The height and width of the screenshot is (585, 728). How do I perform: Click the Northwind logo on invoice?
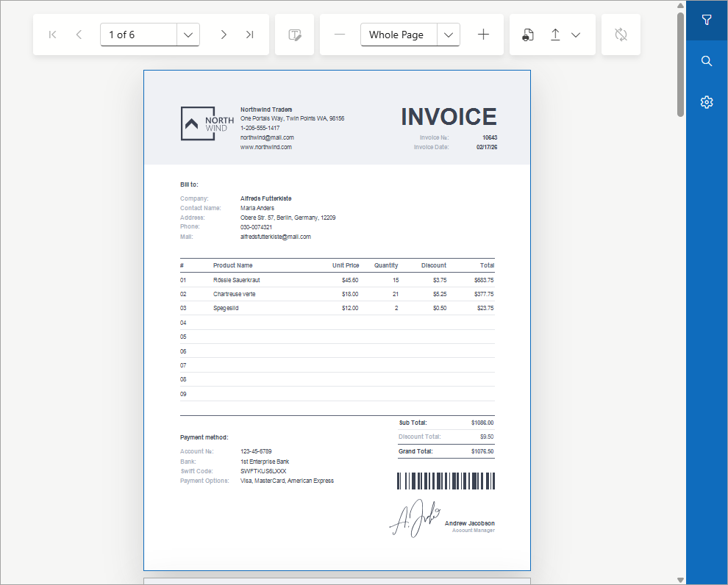coord(207,123)
